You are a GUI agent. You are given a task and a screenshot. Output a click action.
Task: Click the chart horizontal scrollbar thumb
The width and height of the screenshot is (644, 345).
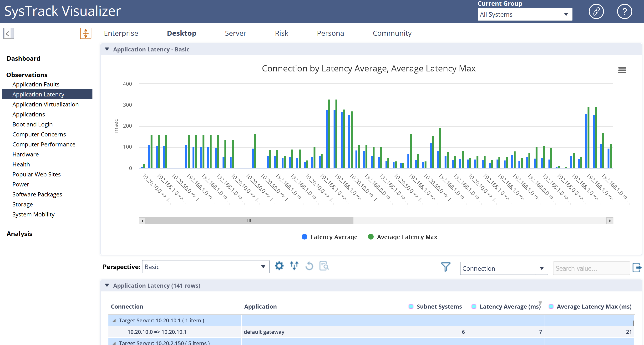coord(249,220)
